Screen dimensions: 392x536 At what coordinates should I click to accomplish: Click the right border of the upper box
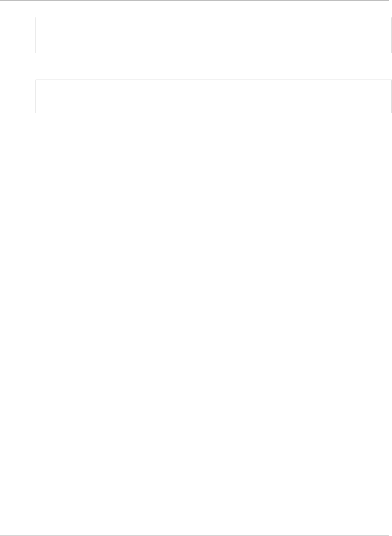[x=391, y=35]
